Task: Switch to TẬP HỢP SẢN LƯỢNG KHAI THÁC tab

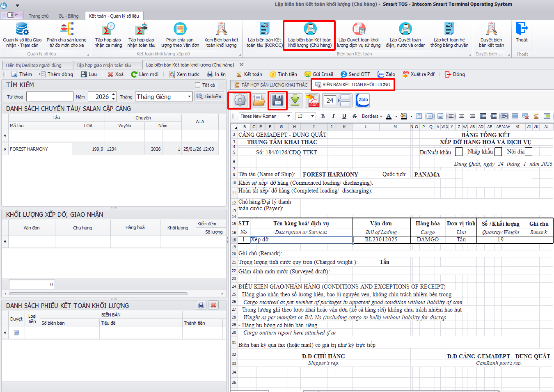Action: coord(270,85)
